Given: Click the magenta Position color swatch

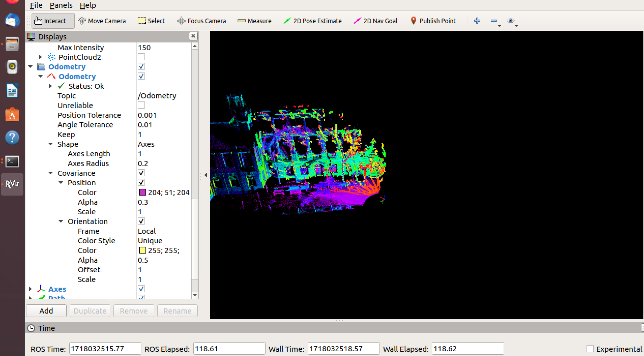Looking at the screenshot, I should tap(142, 192).
